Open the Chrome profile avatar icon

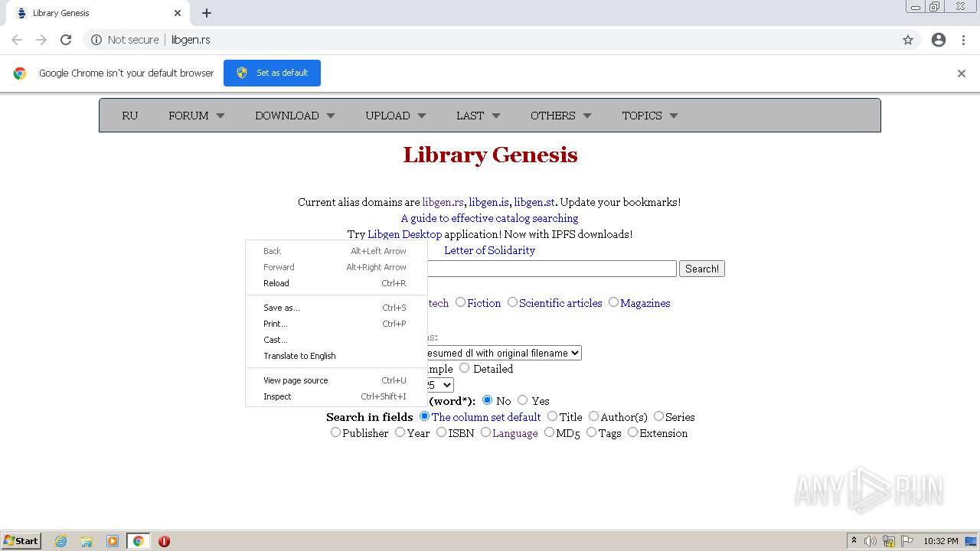click(x=939, y=40)
